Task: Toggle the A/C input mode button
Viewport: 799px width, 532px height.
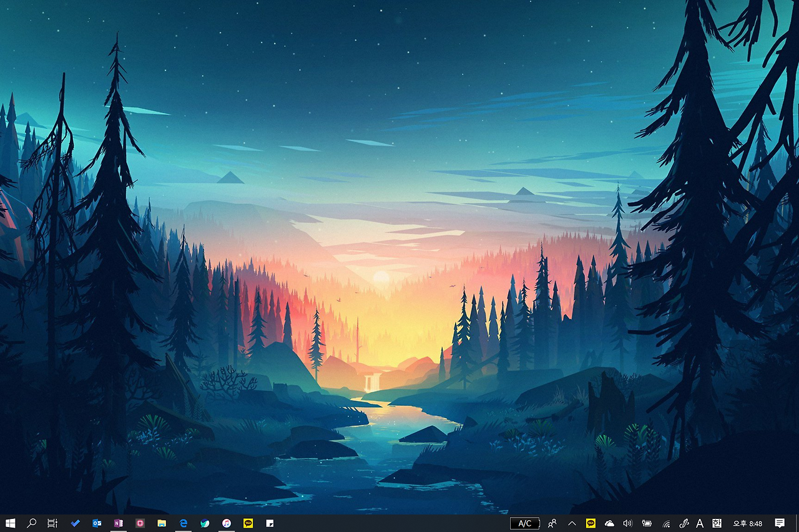Action: (x=525, y=523)
